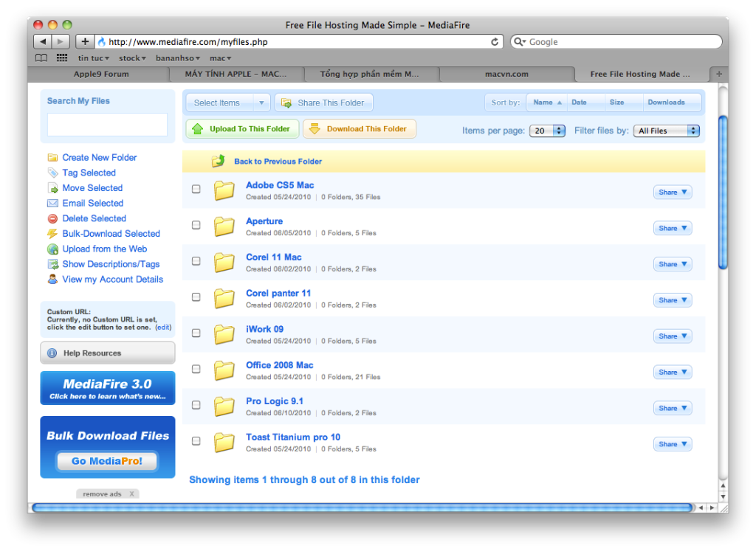Viewport: 756px width, 551px height.
Task: Open Share dropdown for Corel 11 Mac
Action: (673, 264)
